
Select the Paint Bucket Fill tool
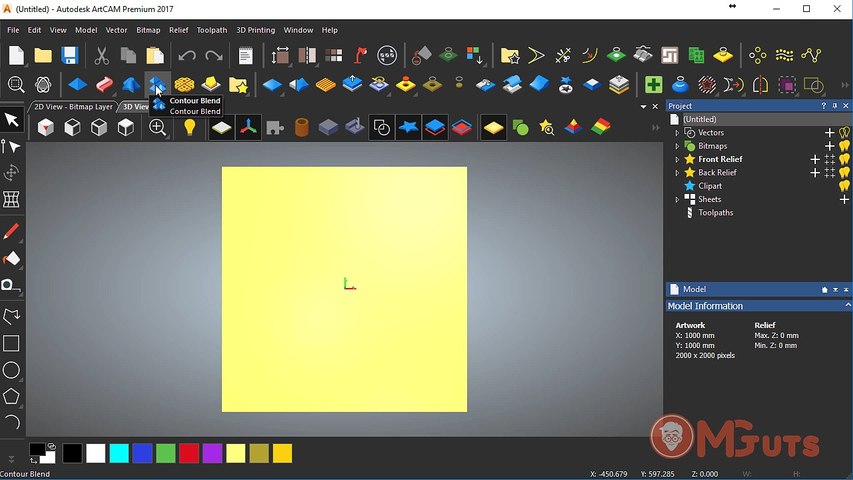11,258
